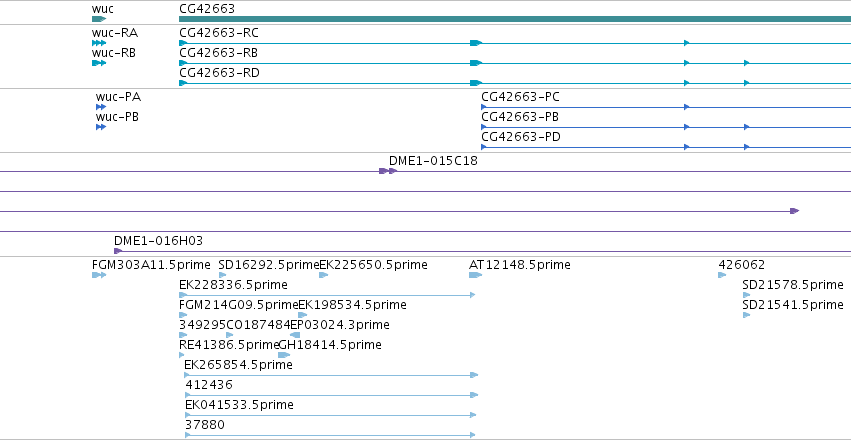Select the DME1-016H03 clone start marker
Image resolution: width=851 pixels, height=440 pixels.
[x=118, y=251]
